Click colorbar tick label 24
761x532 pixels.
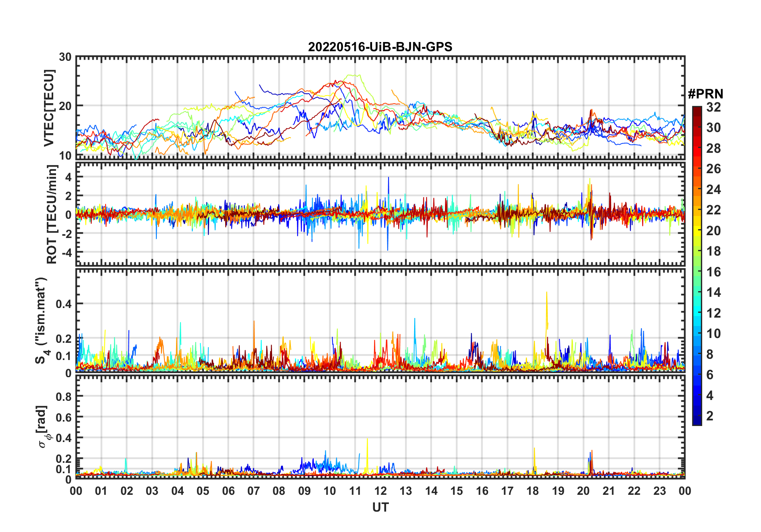coord(713,190)
